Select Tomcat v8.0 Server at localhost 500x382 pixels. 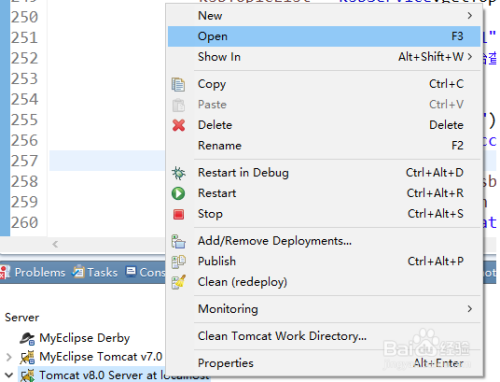coord(124,375)
